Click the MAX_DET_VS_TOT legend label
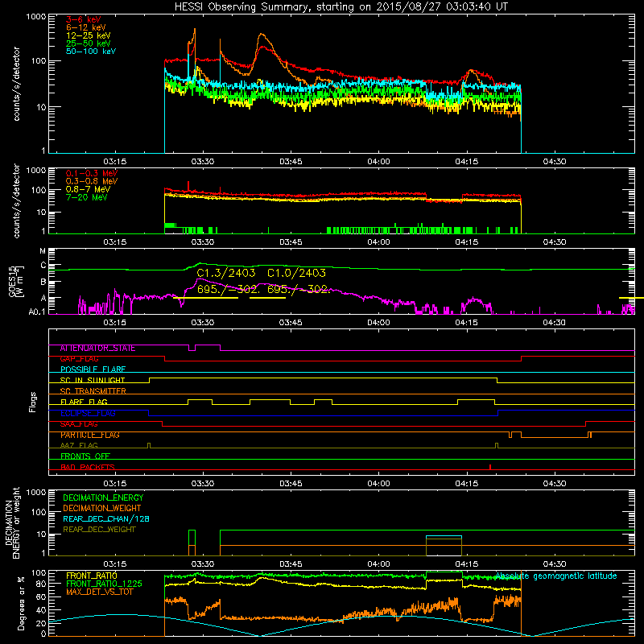The width and height of the screenshot is (644, 644). [99, 592]
